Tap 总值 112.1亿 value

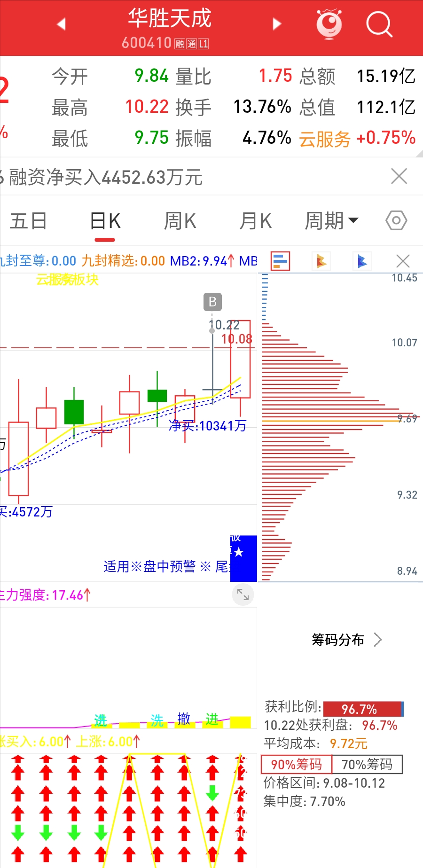[386, 107]
